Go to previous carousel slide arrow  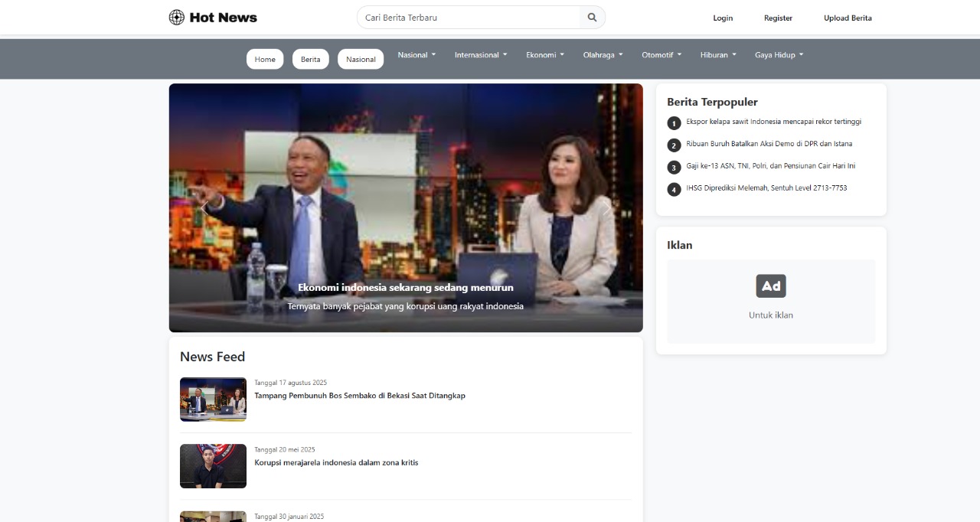(x=204, y=208)
